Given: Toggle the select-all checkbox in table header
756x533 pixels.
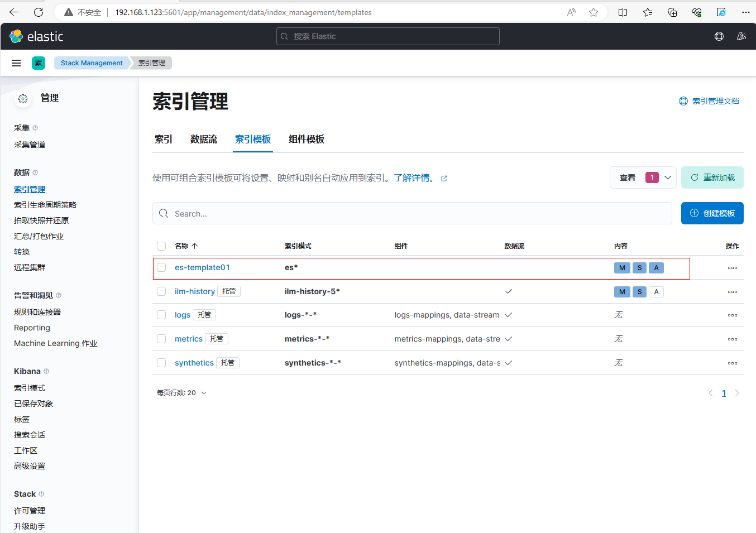Looking at the screenshot, I should pyautogui.click(x=161, y=246).
